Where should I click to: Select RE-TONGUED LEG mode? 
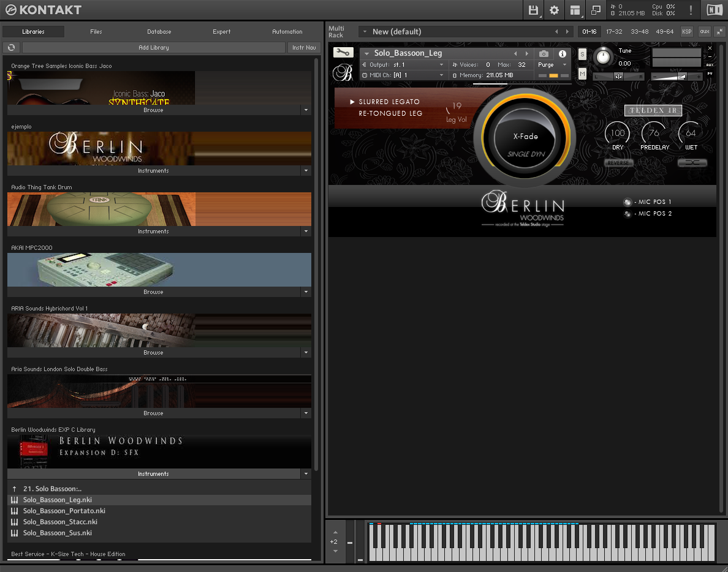point(390,113)
